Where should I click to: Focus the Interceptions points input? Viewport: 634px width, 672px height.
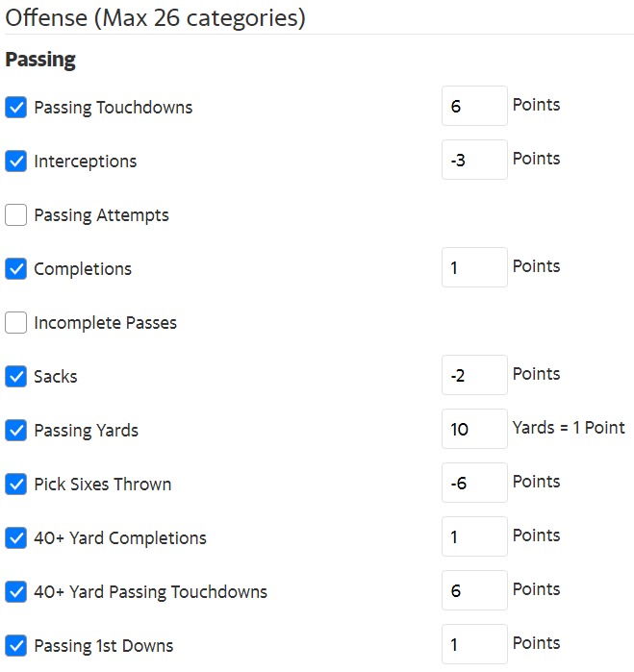click(x=474, y=160)
